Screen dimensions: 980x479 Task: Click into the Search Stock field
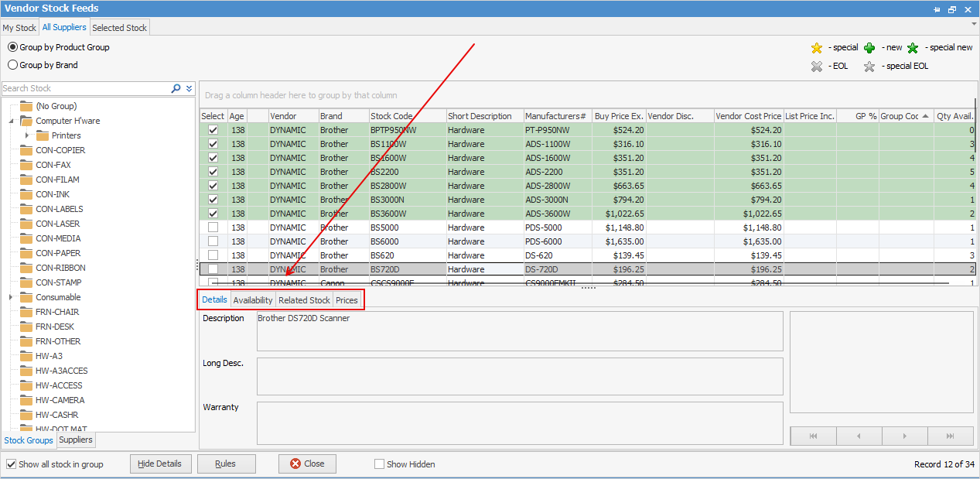[86, 89]
